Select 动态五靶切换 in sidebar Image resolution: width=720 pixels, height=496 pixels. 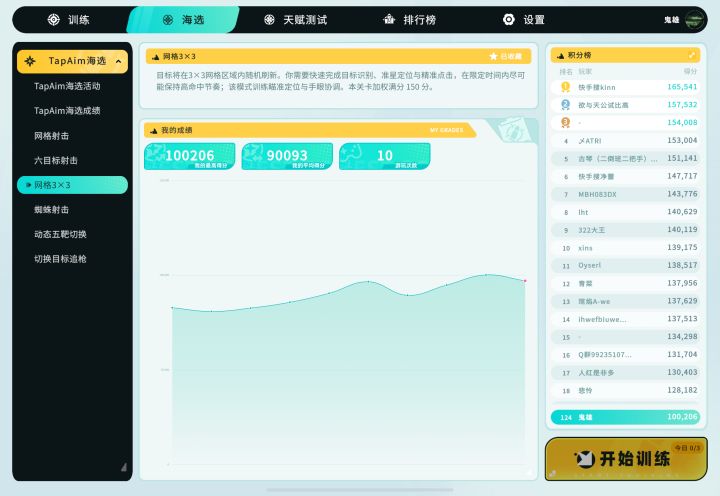point(60,234)
